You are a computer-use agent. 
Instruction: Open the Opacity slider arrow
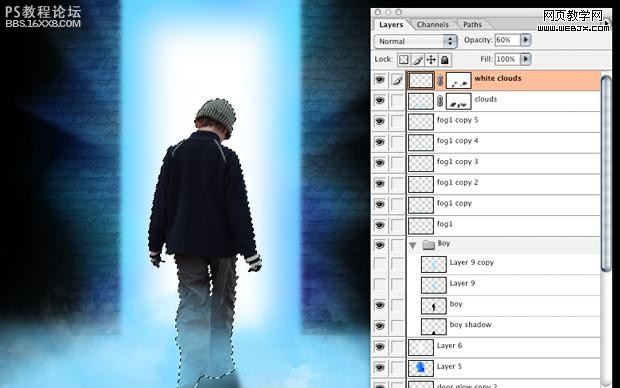[x=525, y=40]
